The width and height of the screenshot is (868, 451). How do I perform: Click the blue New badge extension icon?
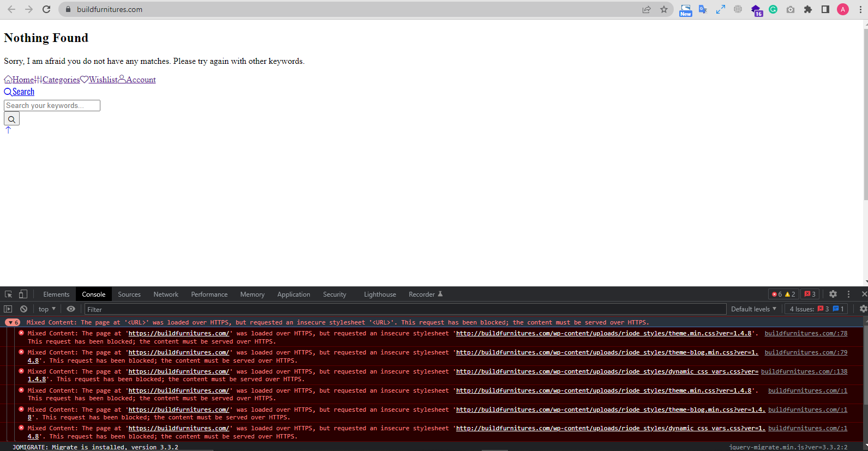[x=686, y=10]
